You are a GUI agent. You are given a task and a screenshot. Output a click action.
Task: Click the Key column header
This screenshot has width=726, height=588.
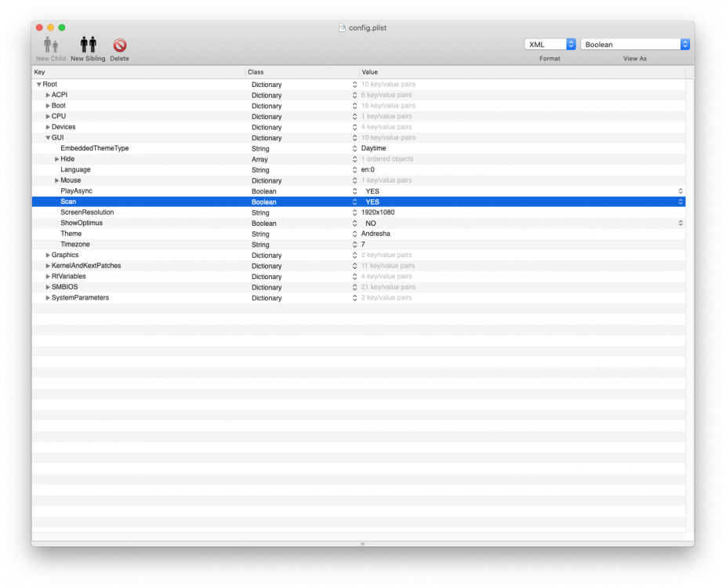(139, 72)
